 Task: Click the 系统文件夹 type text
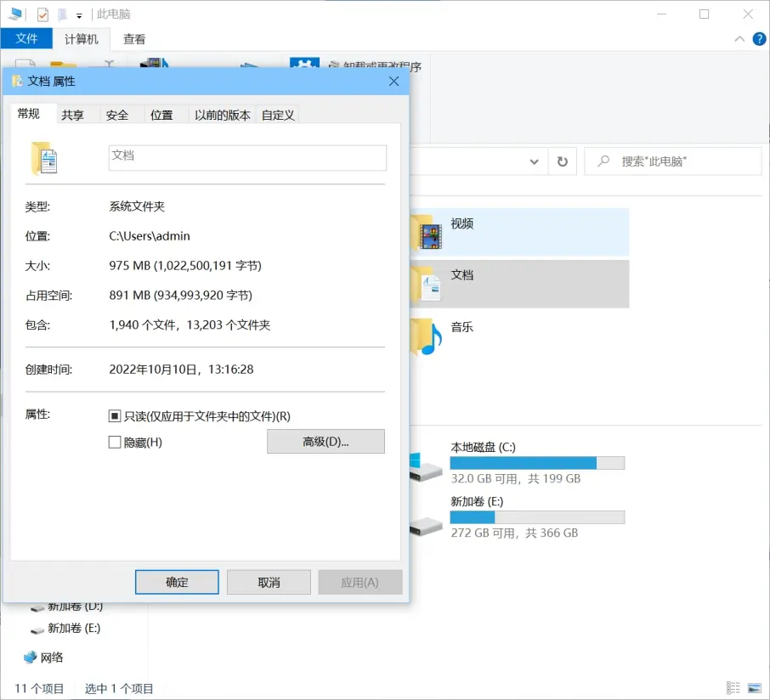(137, 206)
